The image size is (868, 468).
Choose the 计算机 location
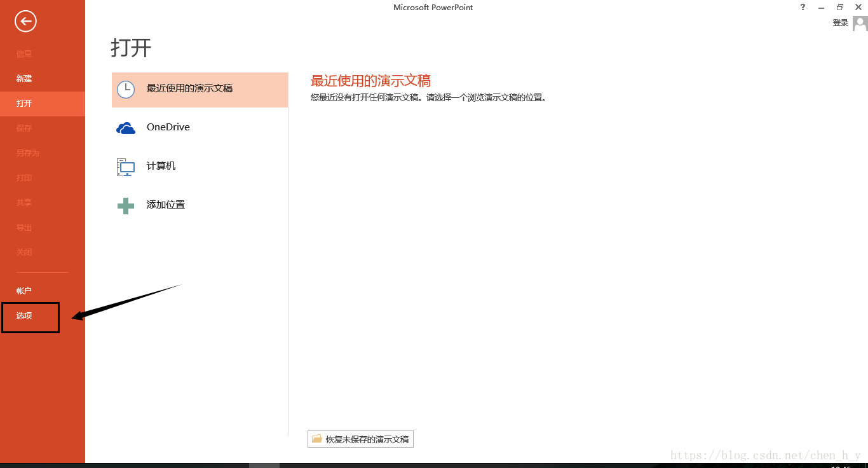click(200, 167)
